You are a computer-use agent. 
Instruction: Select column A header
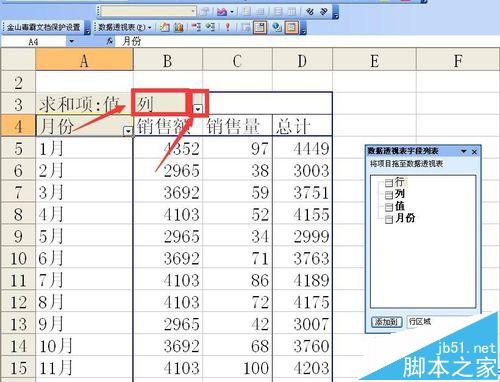[x=84, y=60]
